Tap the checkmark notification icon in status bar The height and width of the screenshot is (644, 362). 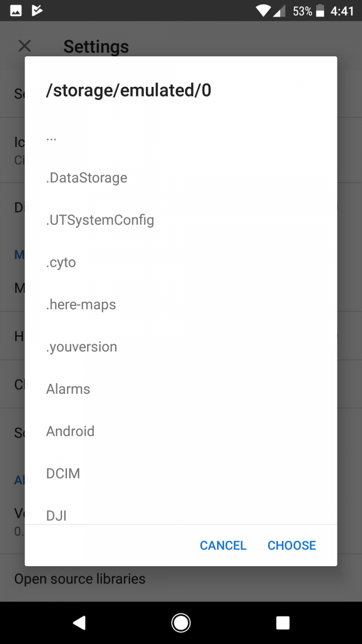(37, 11)
